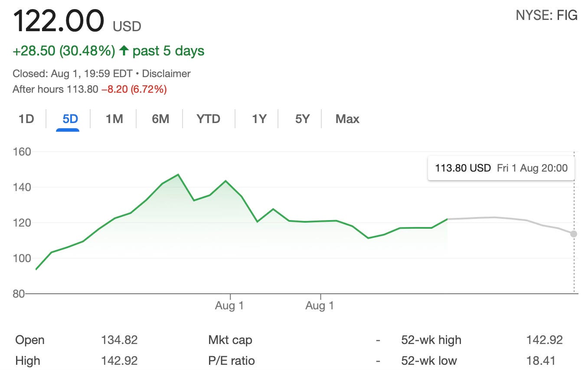The width and height of the screenshot is (588, 370).
Task: Click the chart peak near 147
Action: tap(177, 175)
